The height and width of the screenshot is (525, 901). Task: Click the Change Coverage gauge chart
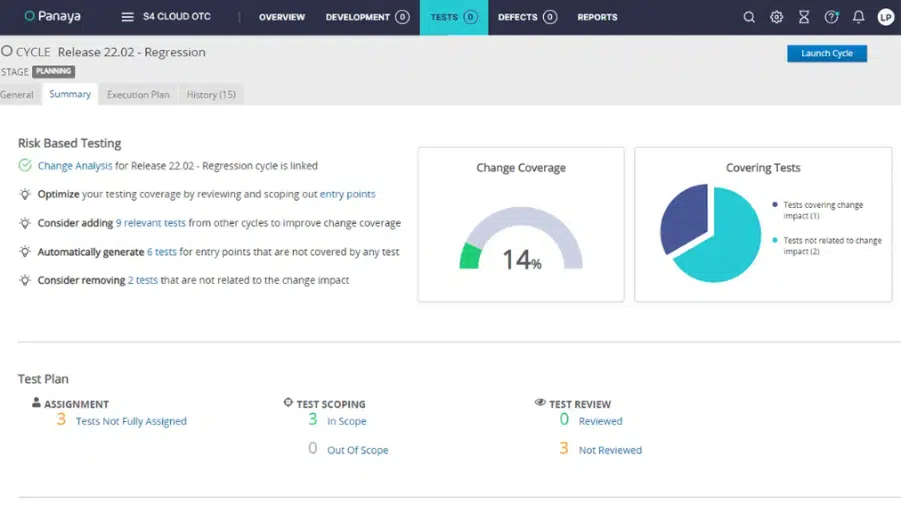point(520,240)
